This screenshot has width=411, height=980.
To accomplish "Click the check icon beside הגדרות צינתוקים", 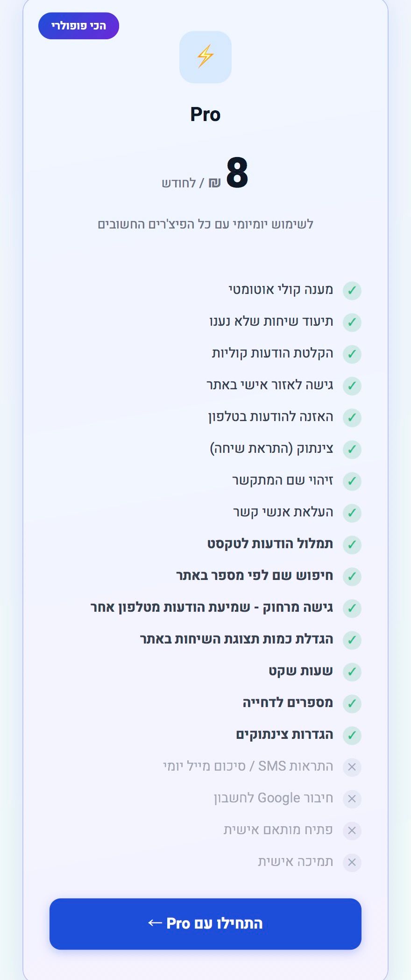I will click(352, 735).
